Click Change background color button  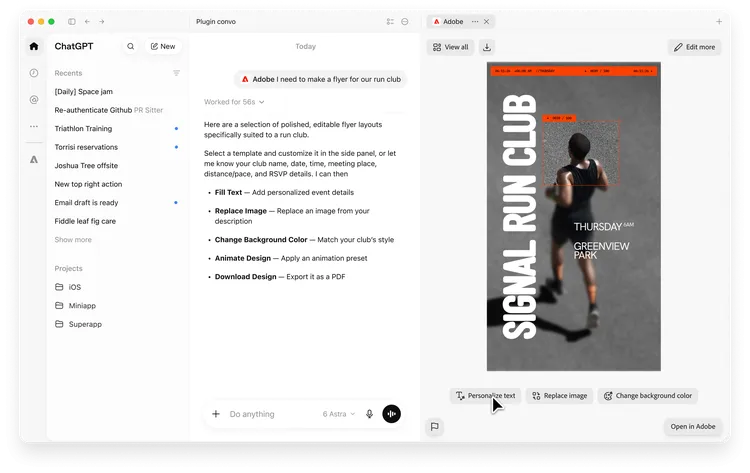tap(648, 396)
